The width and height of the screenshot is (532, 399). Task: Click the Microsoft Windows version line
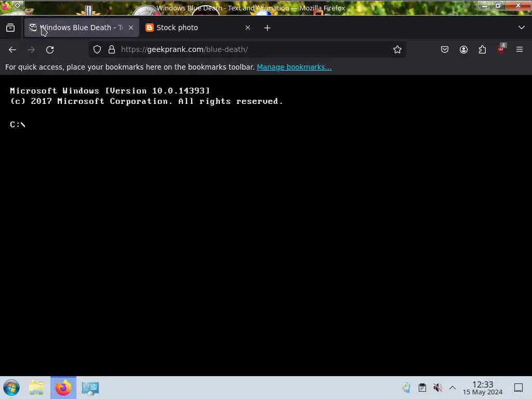click(110, 91)
